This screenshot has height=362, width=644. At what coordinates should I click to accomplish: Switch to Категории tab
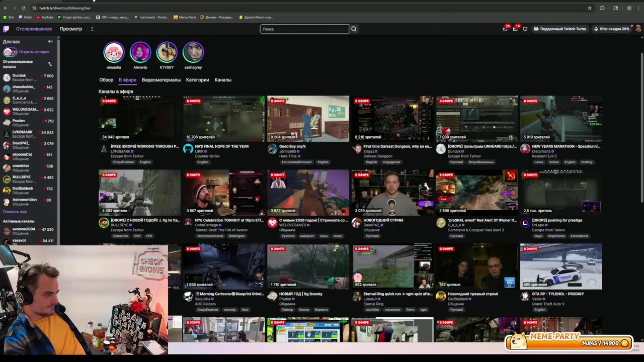pyautogui.click(x=197, y=80)
